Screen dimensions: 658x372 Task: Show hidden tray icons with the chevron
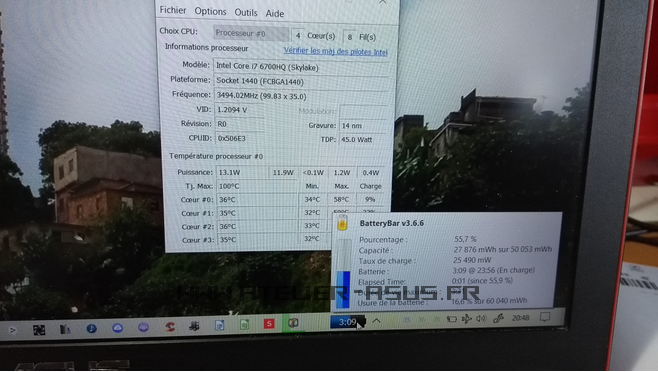click(376, 321)
